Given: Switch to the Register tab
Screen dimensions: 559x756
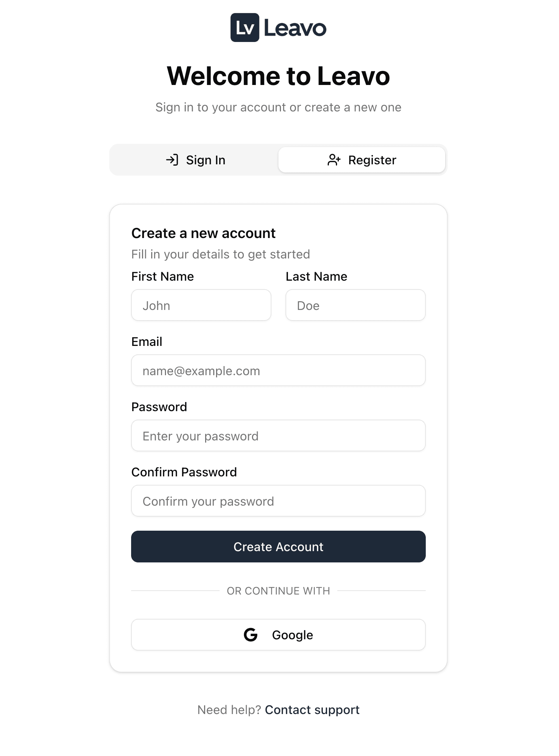Looking at the screenshot, I should coord(361,160).
